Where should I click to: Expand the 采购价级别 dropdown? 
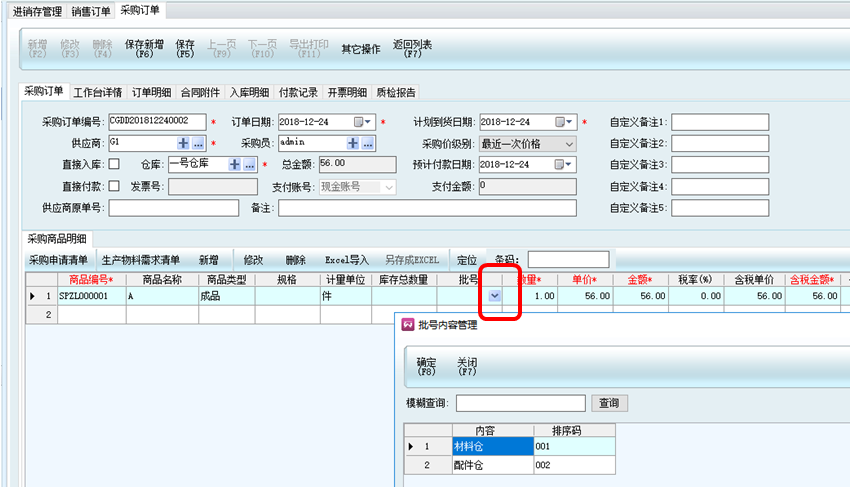tap(569, 143)
